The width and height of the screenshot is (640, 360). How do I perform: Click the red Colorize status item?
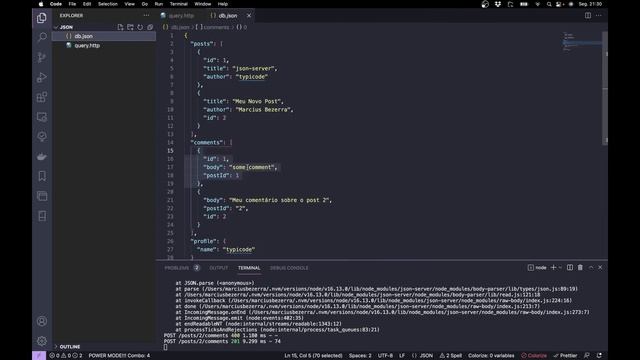tap(534, 356)
